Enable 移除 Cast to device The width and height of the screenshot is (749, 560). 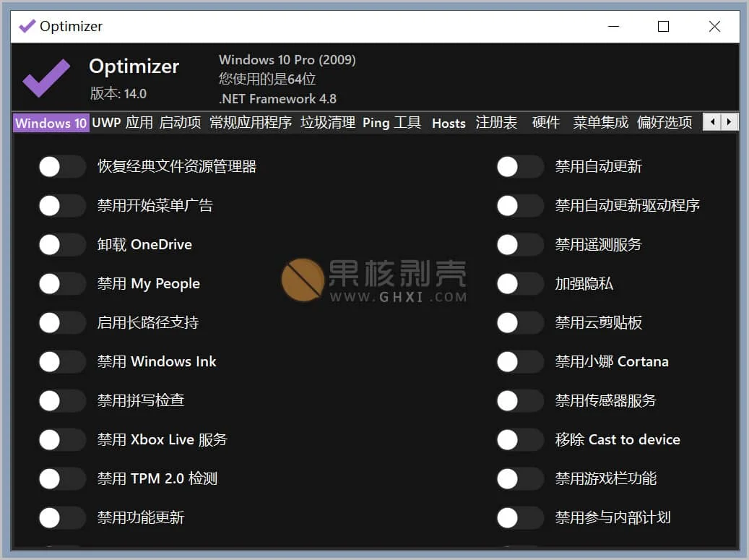tap(519, 439)
